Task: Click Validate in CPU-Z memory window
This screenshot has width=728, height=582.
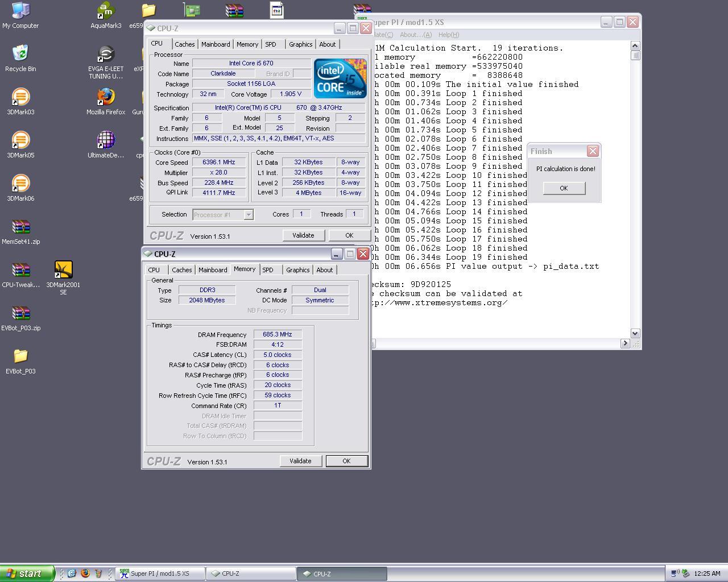Action: [x=300, y=461]
